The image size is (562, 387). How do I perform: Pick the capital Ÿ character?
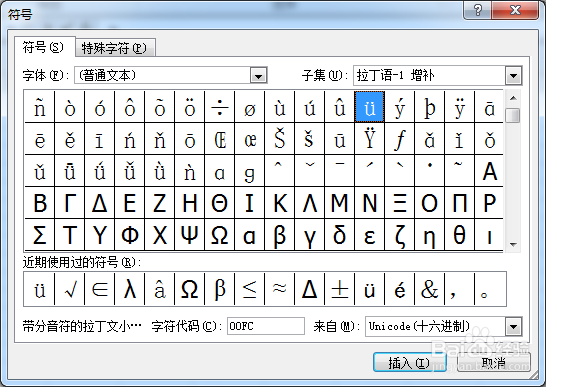pos(370,139)
